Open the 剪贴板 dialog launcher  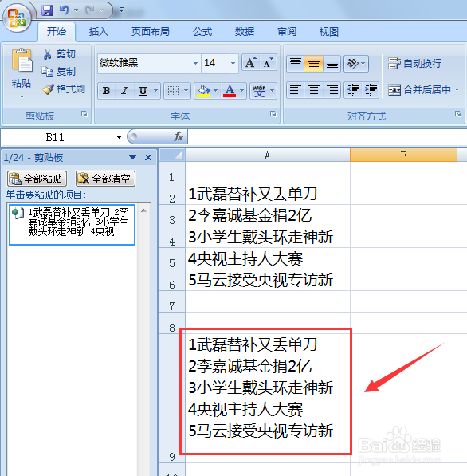(84, 114)
